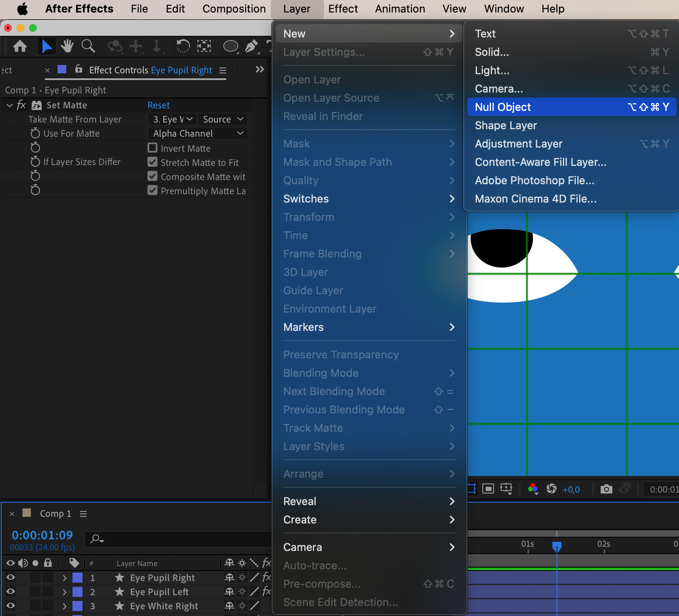Viewport: 679px width, 616px height.
Task: Click the show channel color icon
Action: [533, 489]
